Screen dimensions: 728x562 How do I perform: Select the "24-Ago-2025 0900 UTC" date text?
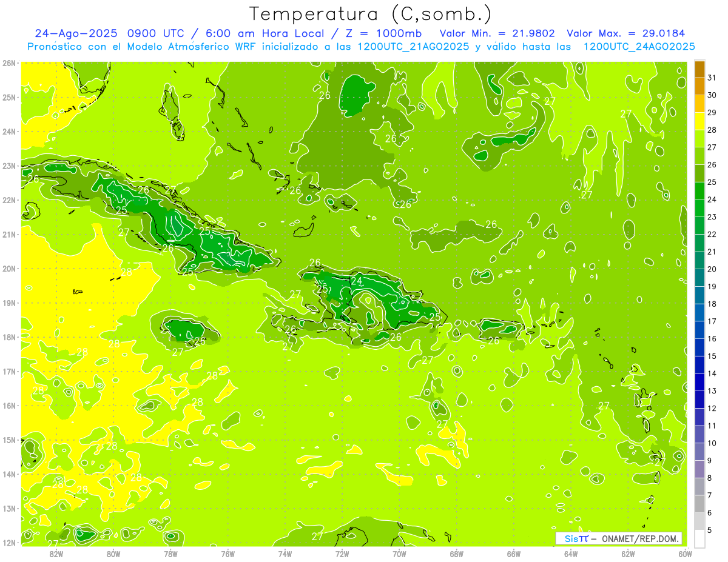coord(110,33)
